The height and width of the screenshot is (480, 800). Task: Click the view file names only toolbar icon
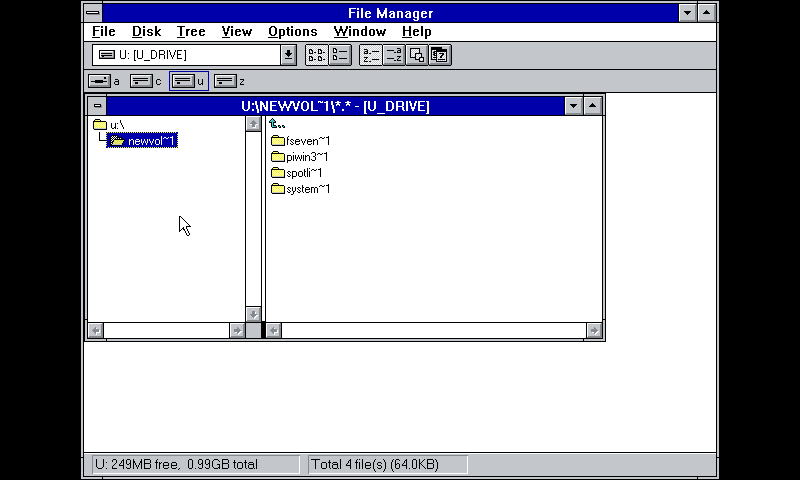coord(316,55)
